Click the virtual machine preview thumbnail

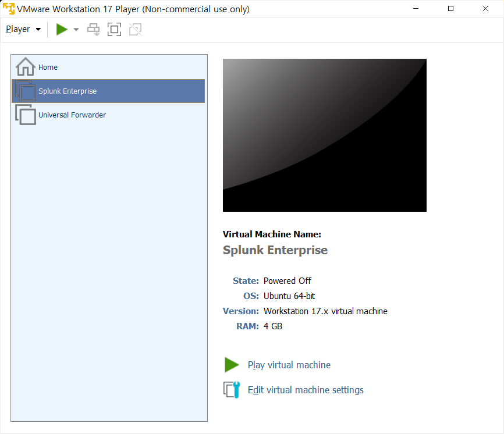point(325,135)
